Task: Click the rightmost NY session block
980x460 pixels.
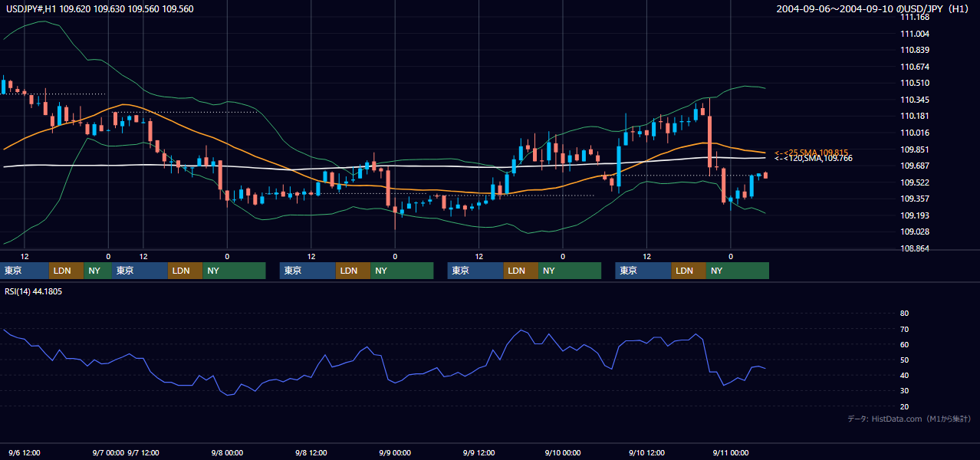Action: coord(738,271)
